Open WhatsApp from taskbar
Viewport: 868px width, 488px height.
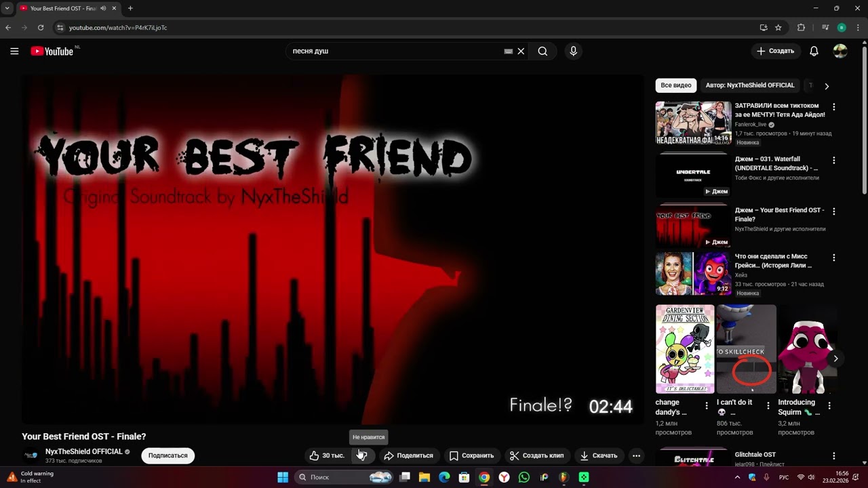pos(524,477)
